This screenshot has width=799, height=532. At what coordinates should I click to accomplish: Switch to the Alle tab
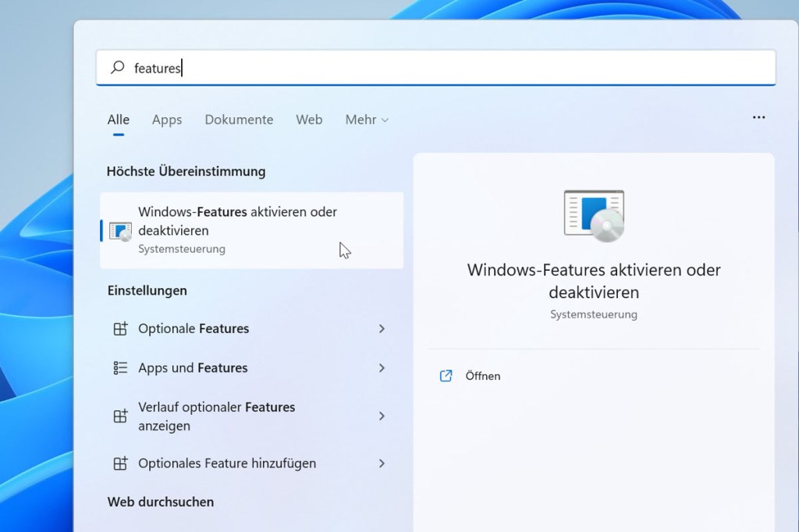click(x=119, y=120)
